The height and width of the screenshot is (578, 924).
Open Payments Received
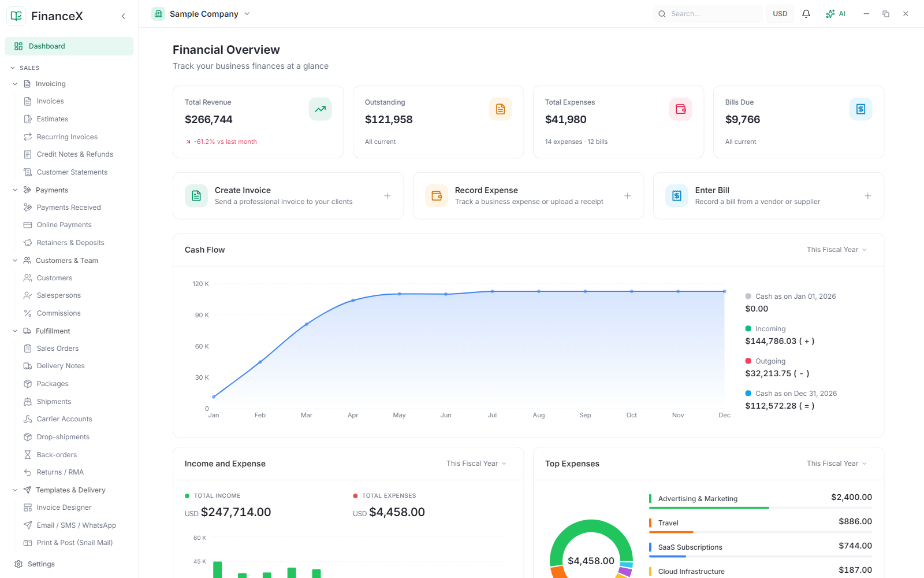pos(69,208)
